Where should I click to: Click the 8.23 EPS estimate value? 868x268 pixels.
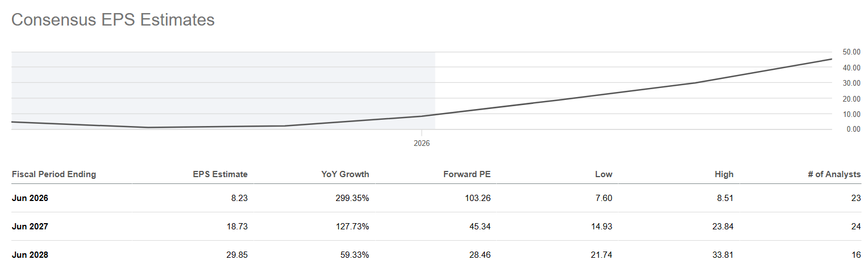[x=240, y=198]
